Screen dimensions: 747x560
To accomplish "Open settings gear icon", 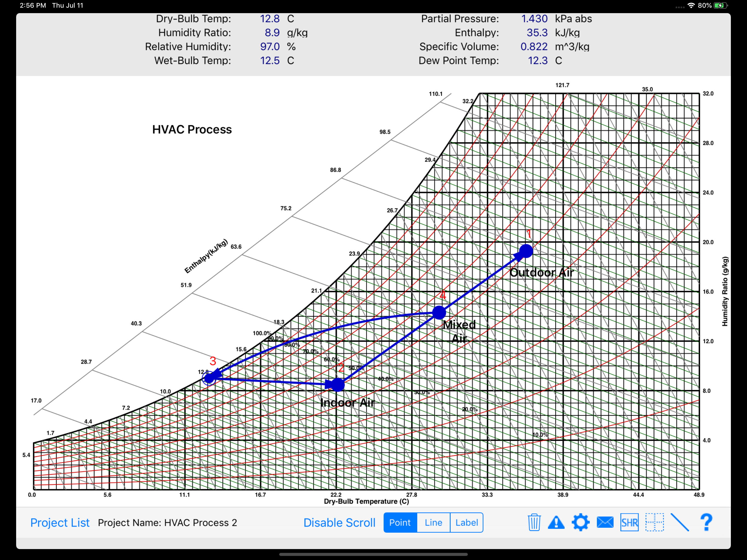I will (580, 522).
